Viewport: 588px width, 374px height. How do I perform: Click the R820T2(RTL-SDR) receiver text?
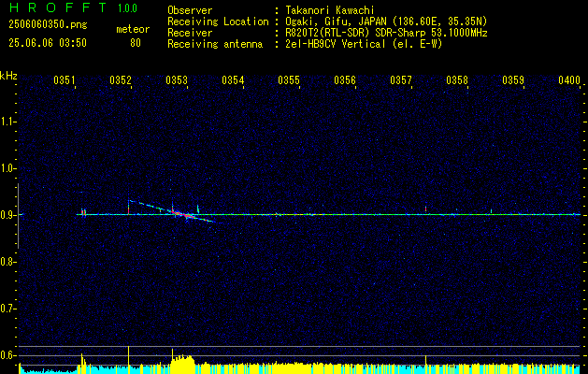387,33
